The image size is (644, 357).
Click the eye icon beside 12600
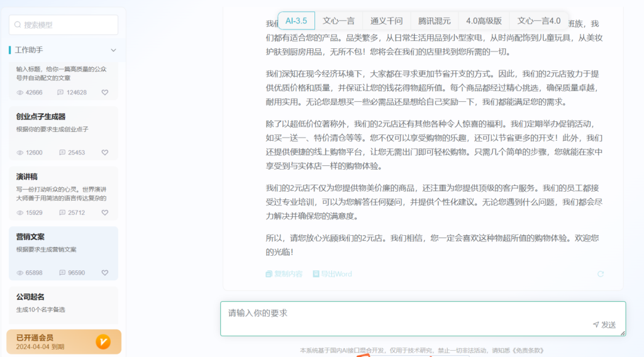pos(19,152)
